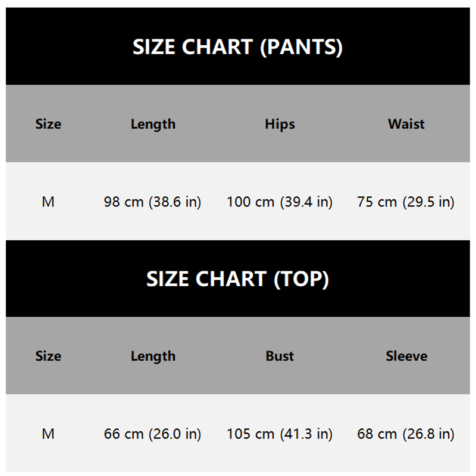476x476 pixels.
Task: Click the Sleeve column header
Action: click(406, 356)
